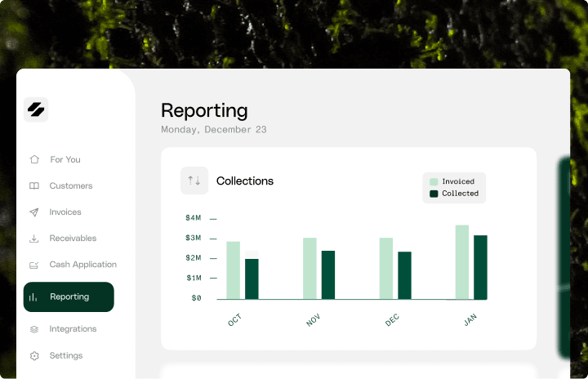Click the bar chart icon beside Reporting
This screenshot has height=379, width=588.
point(33,297)
